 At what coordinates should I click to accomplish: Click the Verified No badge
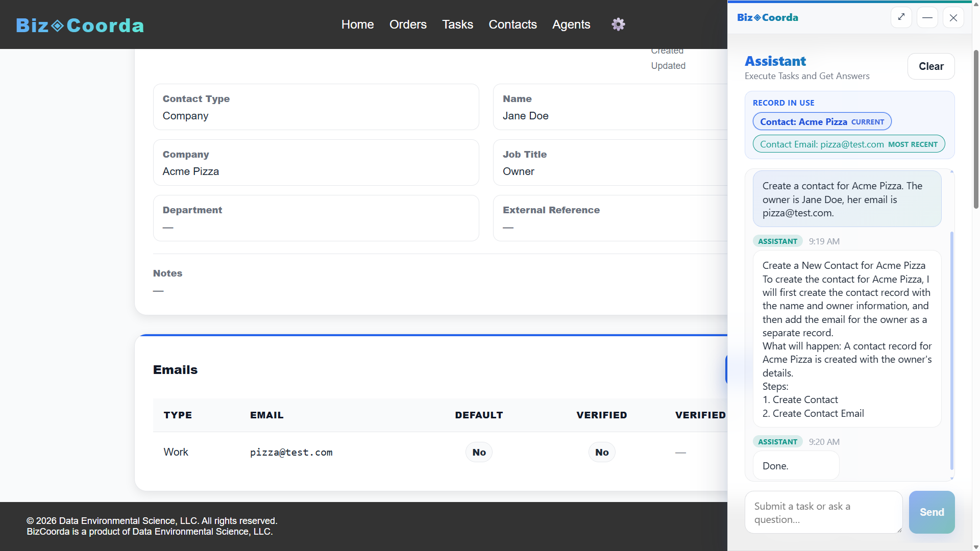[x=602, y=452]
